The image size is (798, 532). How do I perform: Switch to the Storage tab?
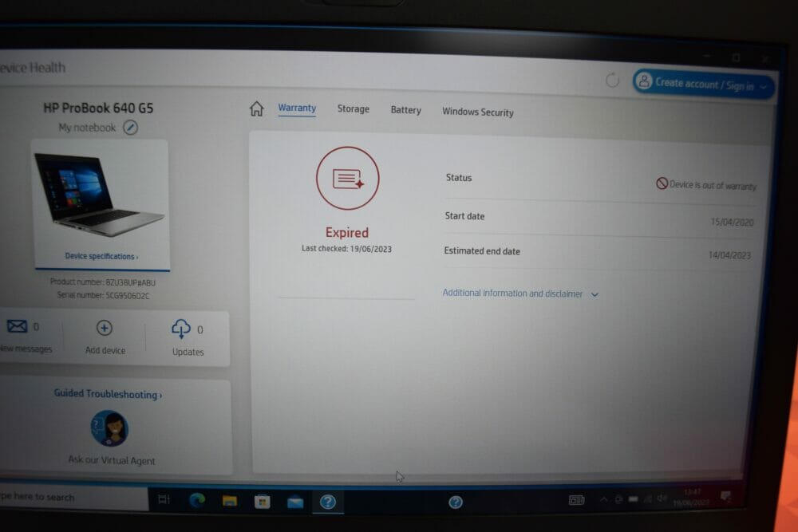click(x=354, y=108)
